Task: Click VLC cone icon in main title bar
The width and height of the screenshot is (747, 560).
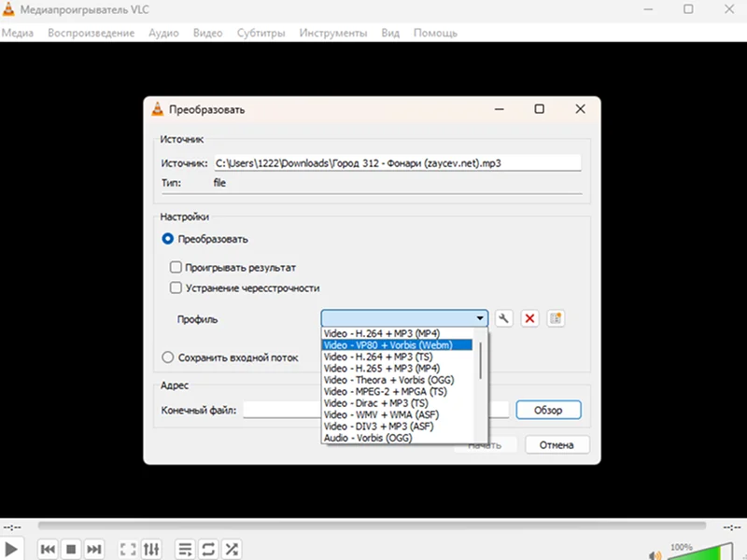Action: pyautogui.click(x=8, y=9)
